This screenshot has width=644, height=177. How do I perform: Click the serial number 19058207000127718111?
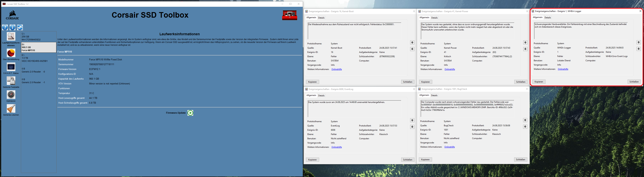click(102, 64)
